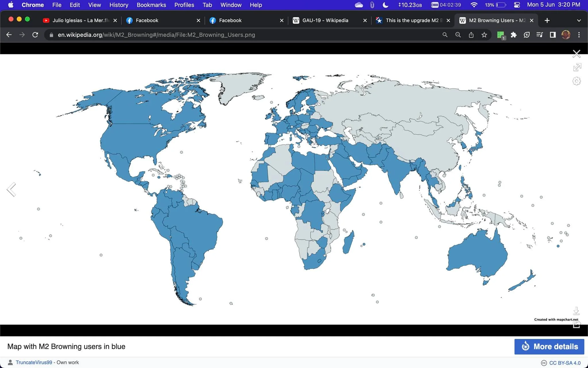Open the File menu
The image size is (588, 368).
[x=57, y=5]
